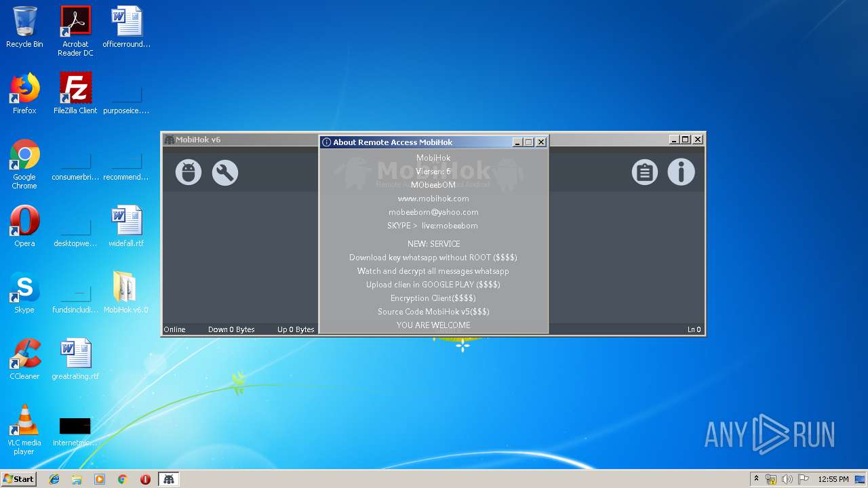This screenshot has height=488, width=868.
Task: Open officerround Word document icon
Action: [127, 27]
